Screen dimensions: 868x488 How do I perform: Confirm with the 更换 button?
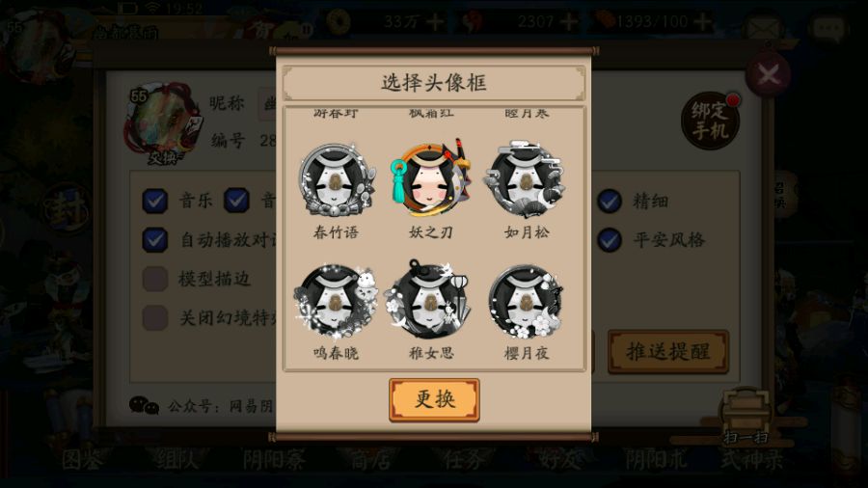(434, 399)
